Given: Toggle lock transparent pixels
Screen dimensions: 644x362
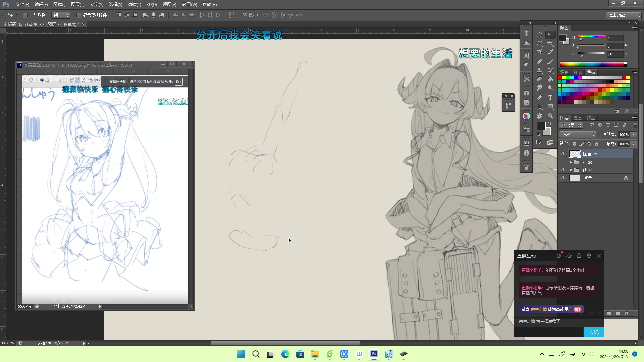Looking at the screenshot, I should [574, 144].
